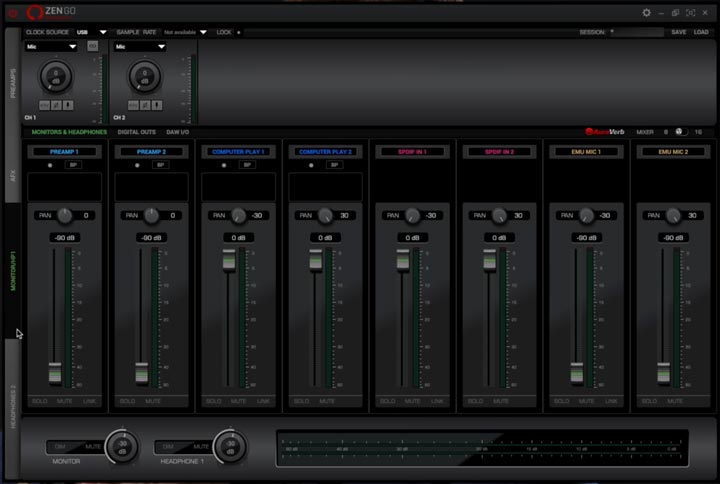This screenshot has width=720, height=484.
Task: Click the SPDIF IN 2 pan knob
Action: (499, 215)
